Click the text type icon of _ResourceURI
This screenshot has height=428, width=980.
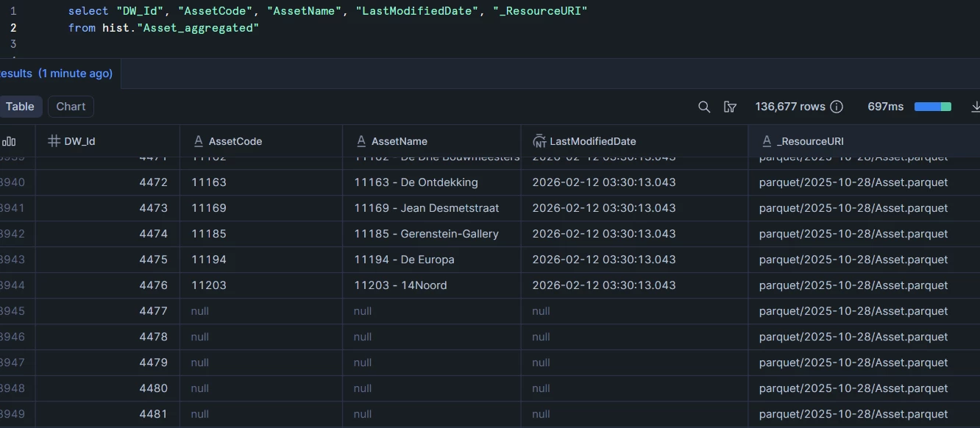click(767, 141)
